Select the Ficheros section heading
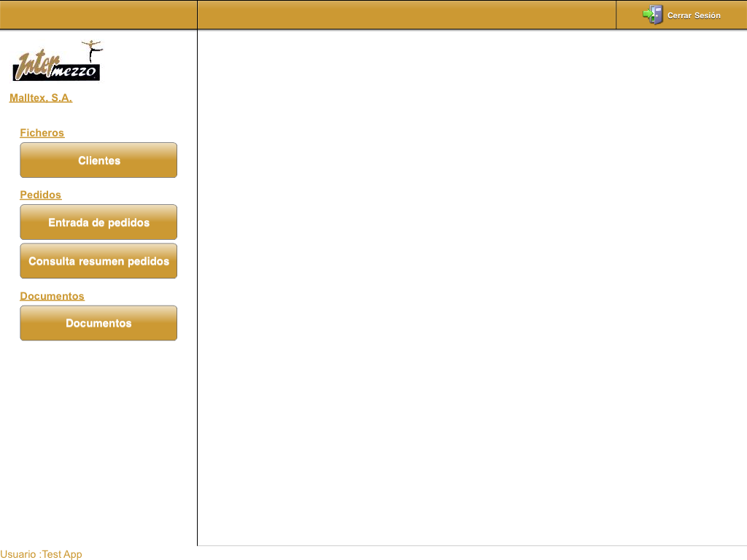The width and height of the screenshot is (747, 560). coord(42,133)
